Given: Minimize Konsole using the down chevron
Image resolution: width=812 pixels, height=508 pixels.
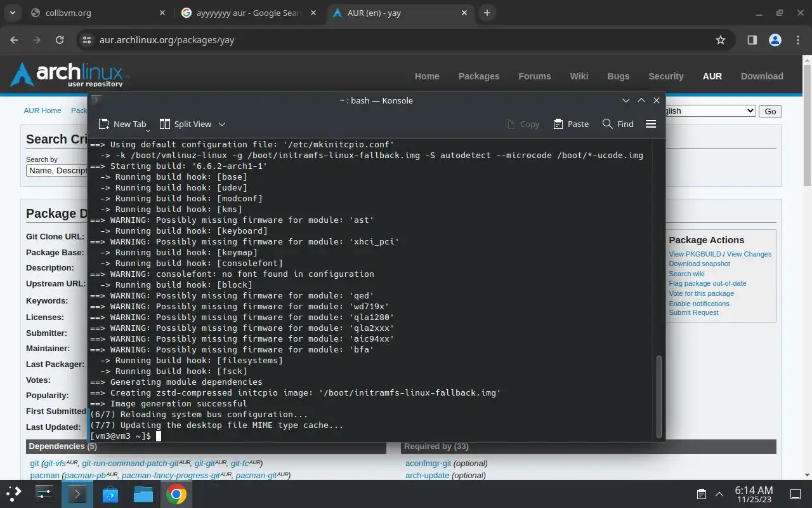Looking at the screenshot, I should (626, 100).
